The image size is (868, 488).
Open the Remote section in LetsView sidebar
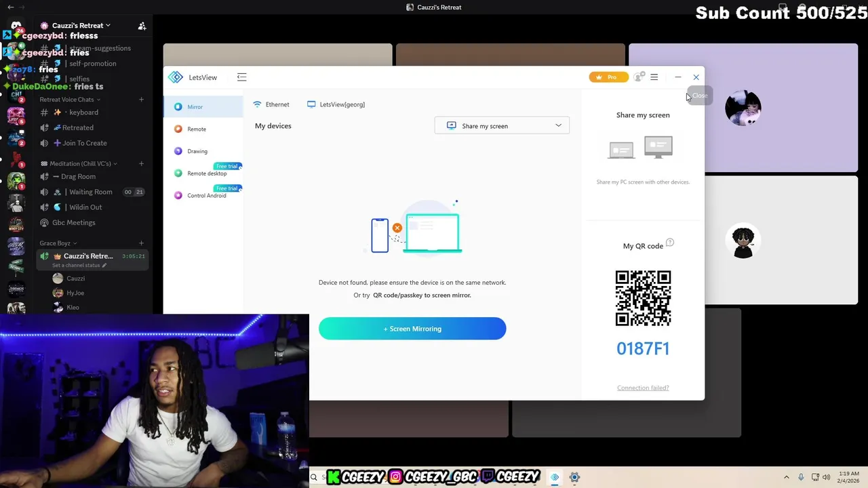tap(203, 129)
